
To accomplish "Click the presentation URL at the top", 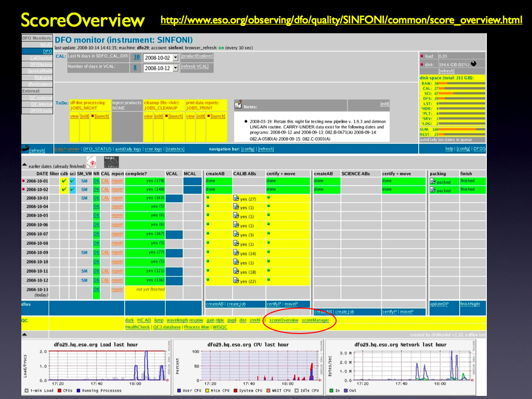I will point(341,20).
